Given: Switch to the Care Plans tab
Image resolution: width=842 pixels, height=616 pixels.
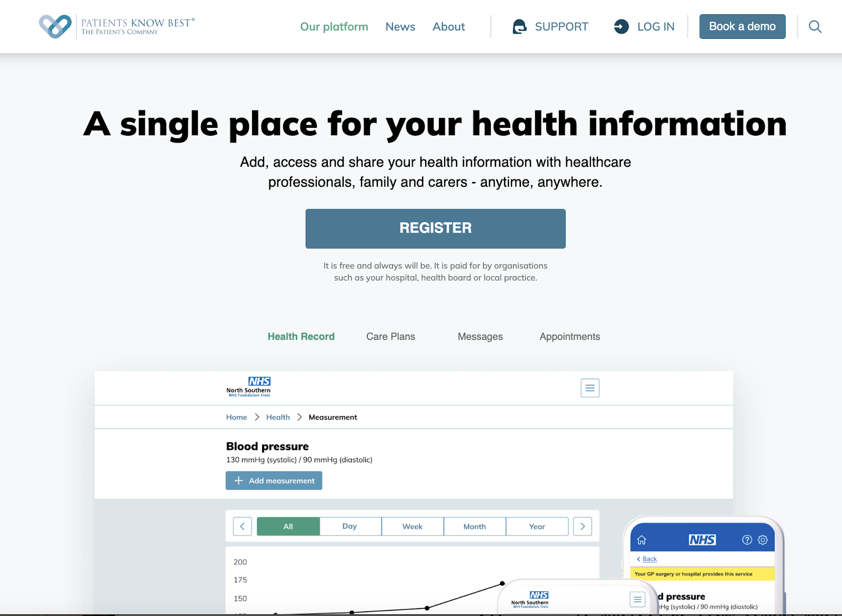Looking at the screenshot, I should (390, 336).
